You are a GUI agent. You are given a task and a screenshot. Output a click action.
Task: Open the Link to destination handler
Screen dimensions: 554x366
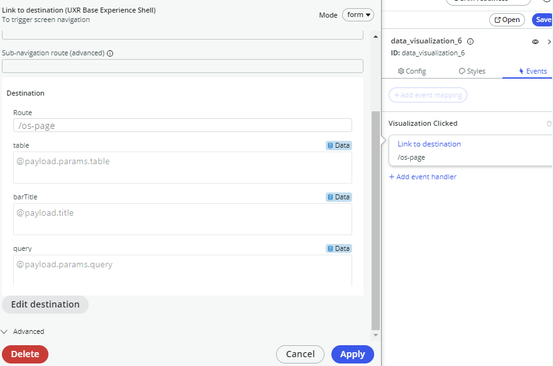click(429, 144)
